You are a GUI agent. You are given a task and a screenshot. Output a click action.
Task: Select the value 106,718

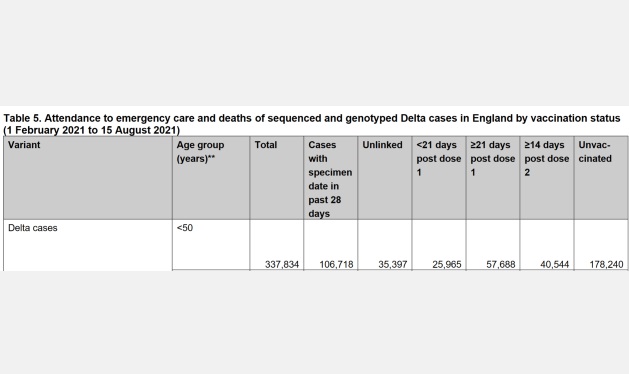click(336, 264)
